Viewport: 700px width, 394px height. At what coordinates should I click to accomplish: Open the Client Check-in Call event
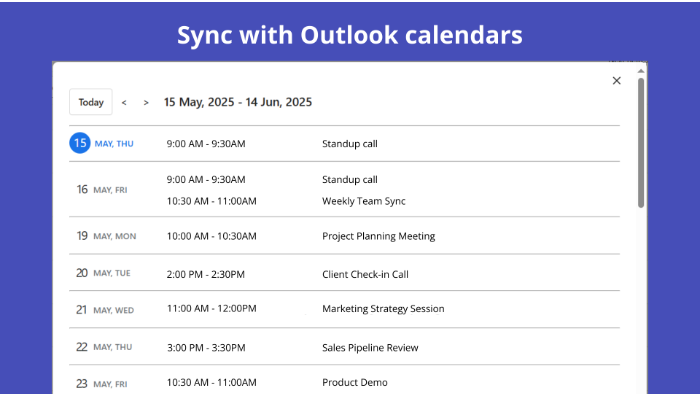tap(365, 274)
